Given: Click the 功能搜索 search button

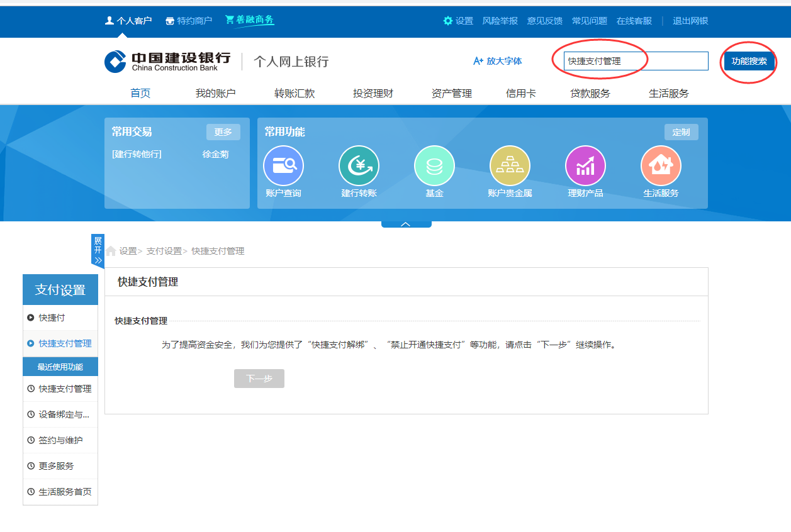Looking at the screenshot, I should tap(749, 61).
